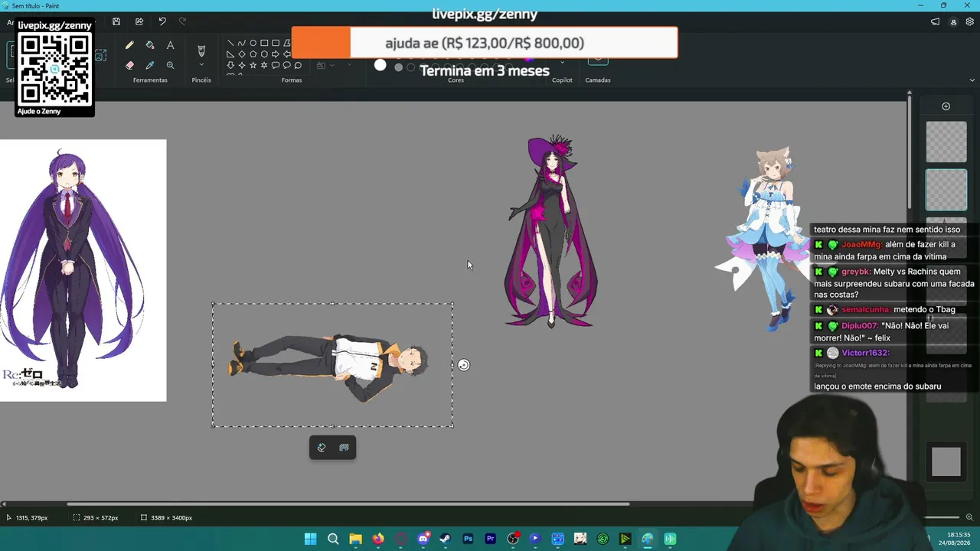Open the account profile icon in Paint

point(953,22)
